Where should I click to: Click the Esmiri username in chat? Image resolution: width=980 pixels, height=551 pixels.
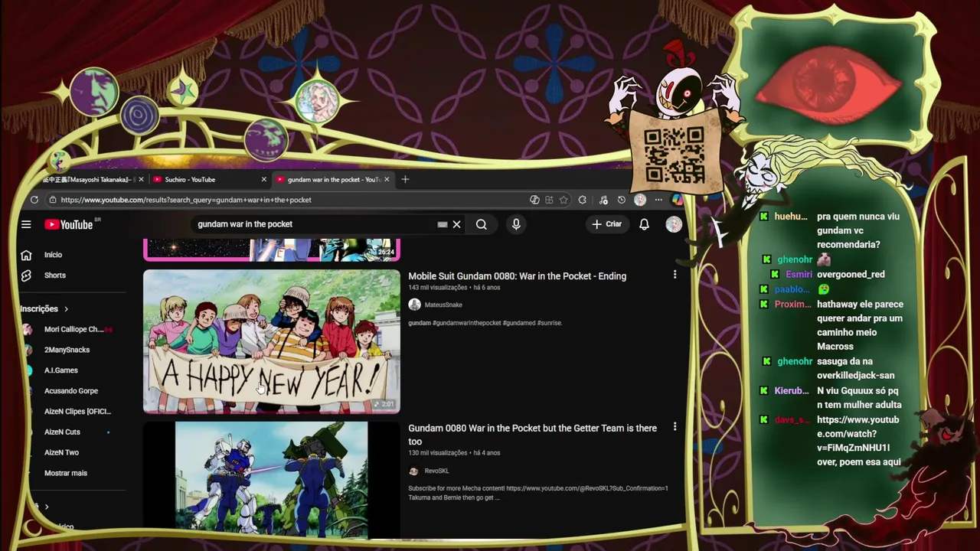(799, 275)
